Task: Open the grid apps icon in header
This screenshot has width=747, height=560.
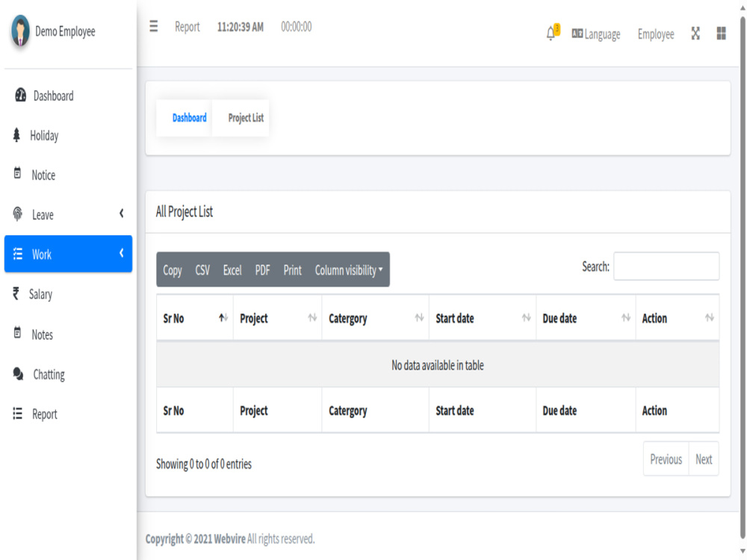Action: (722, 34)
